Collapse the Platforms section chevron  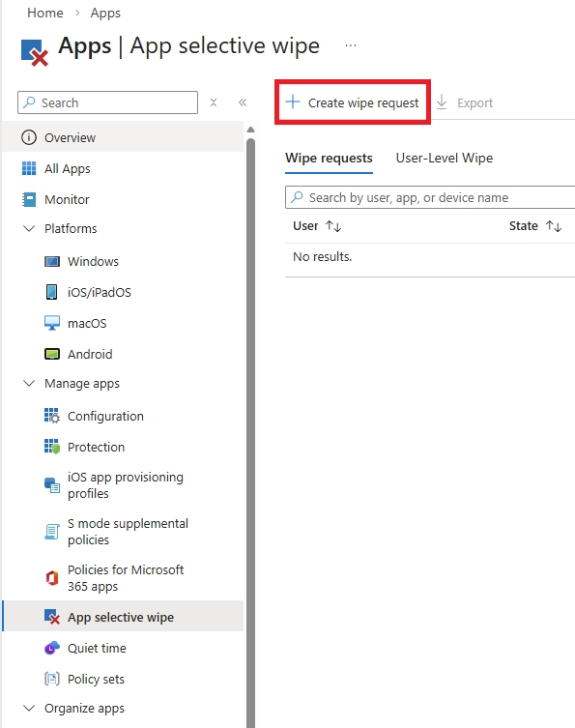(x=29, y=228)
